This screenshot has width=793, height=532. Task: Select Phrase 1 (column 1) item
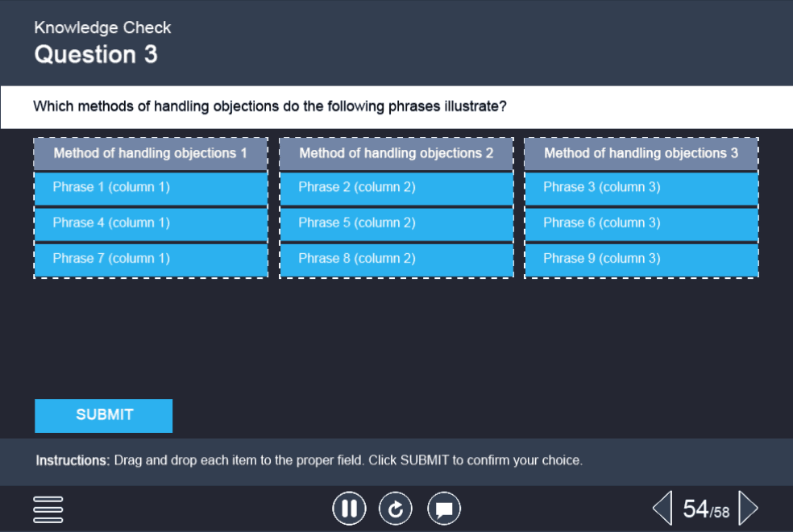pos(151,188)
